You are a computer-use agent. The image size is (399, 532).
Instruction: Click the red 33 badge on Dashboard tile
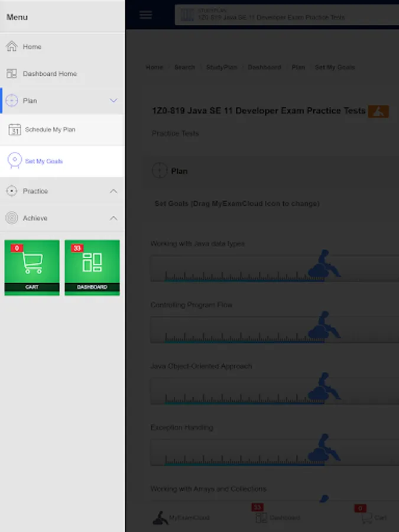(77, 248)
